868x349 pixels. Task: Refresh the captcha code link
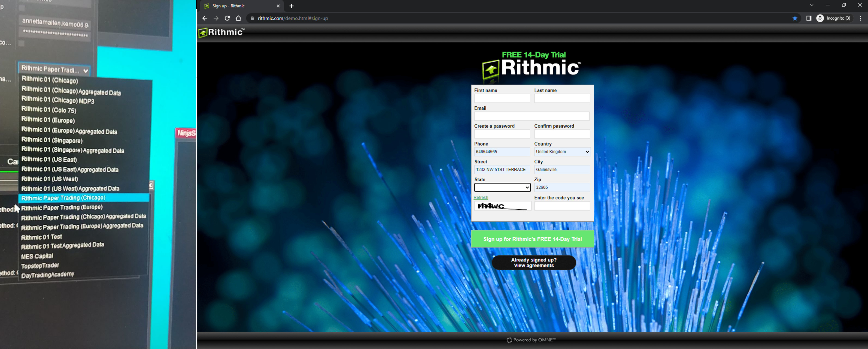coord(481,198)
